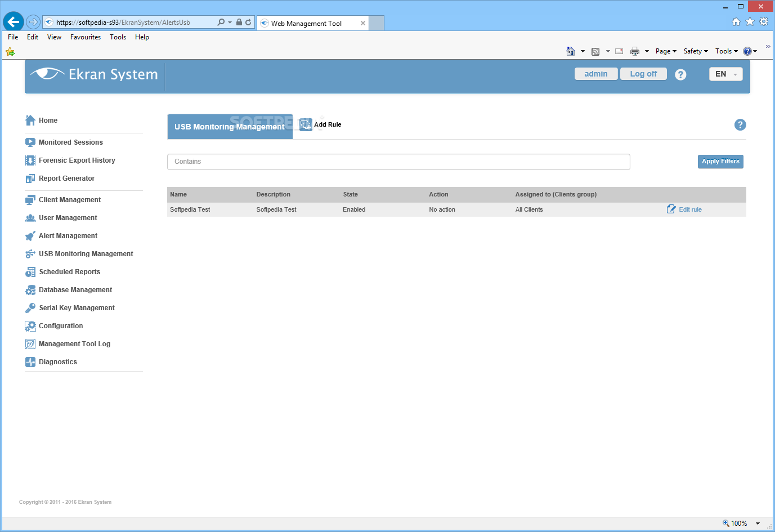Image resolution: width=775 pixels, height=532 pixels.
Task: Click the Add Rule link text
Action: [x=328, y=124]
